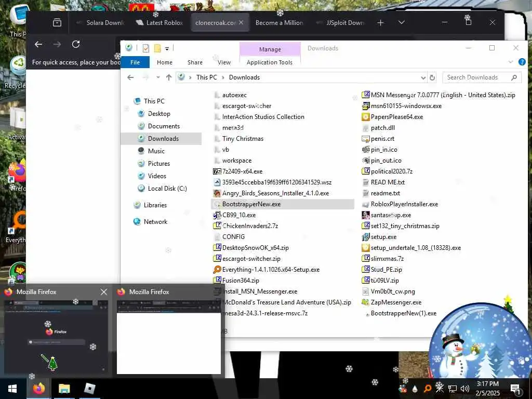Select the ZapMessenger.exe file icon
This screenshot has width=532, height=399.
365,302
